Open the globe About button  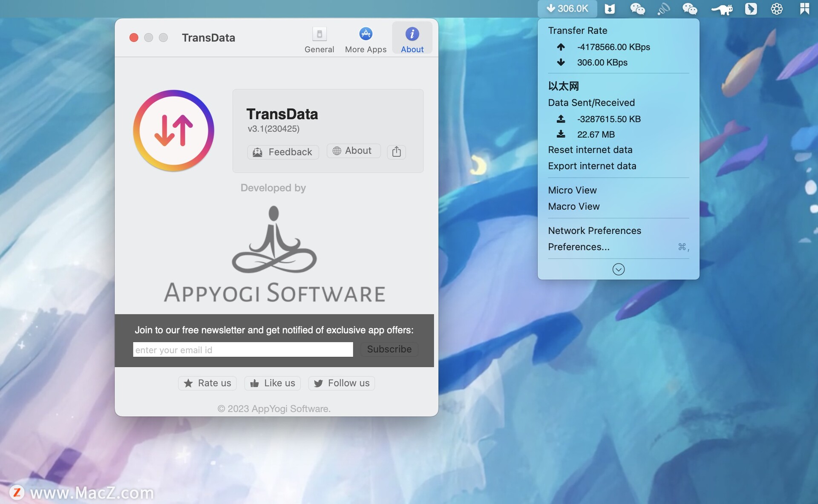[x=353, y=151]
